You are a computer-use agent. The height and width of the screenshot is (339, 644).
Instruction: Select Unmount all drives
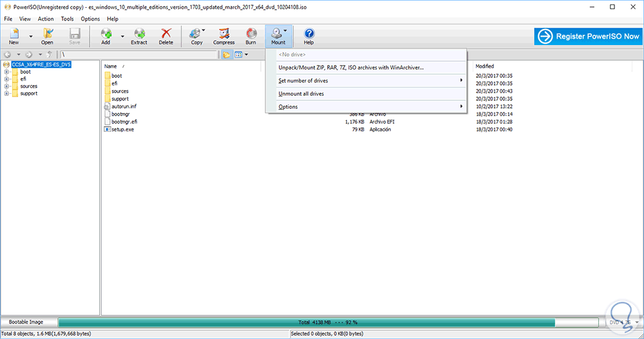[366, 94]
